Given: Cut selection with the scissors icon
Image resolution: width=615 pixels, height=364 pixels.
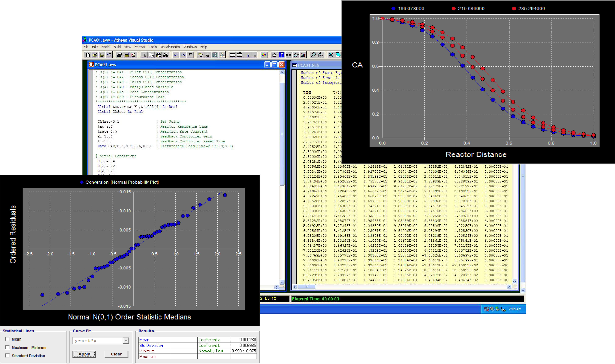Looking at the screenshot, I should coord(144,55).
